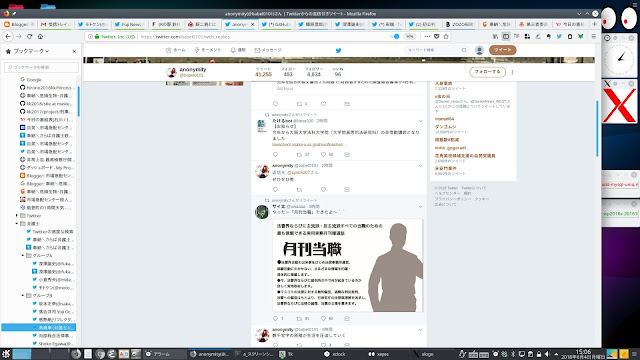Open a new tab with plus button
The height and width of the screenshot is (360, 640).
coord(595,24)
